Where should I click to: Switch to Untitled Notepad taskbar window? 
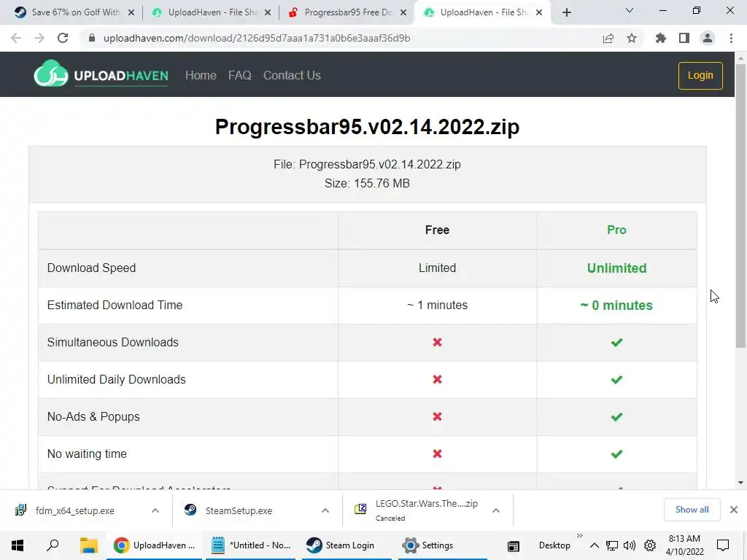[x=251, y=545]
